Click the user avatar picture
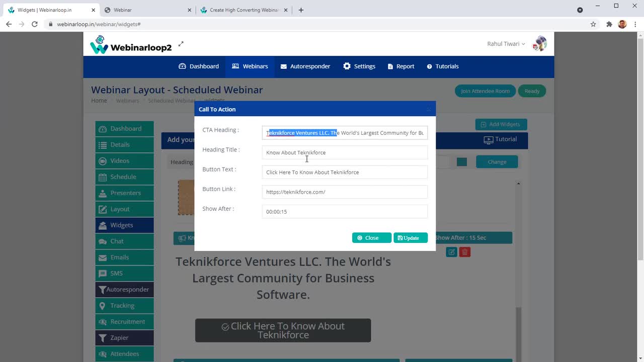 coord(539,44)
